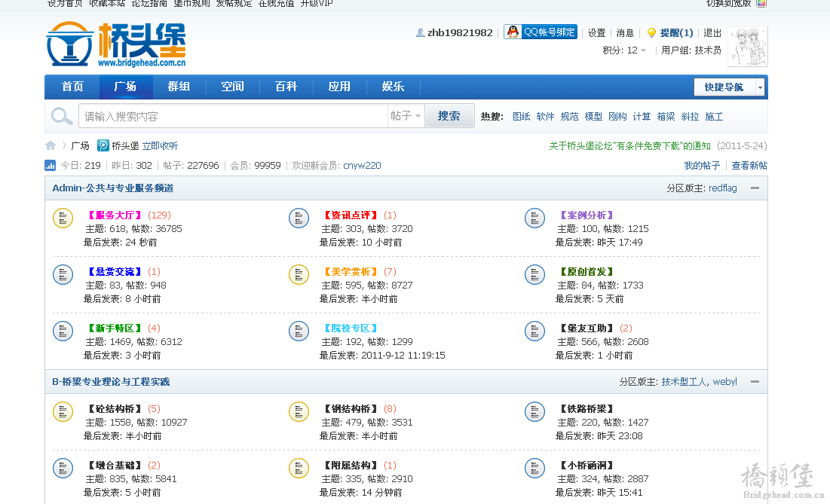Click hot search keyword 箱梁

click(x=666, y=116)
